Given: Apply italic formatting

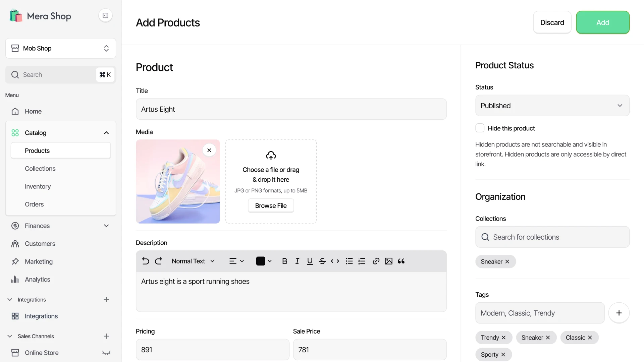Looking at the screenshot, I should [x=297, y=261].
